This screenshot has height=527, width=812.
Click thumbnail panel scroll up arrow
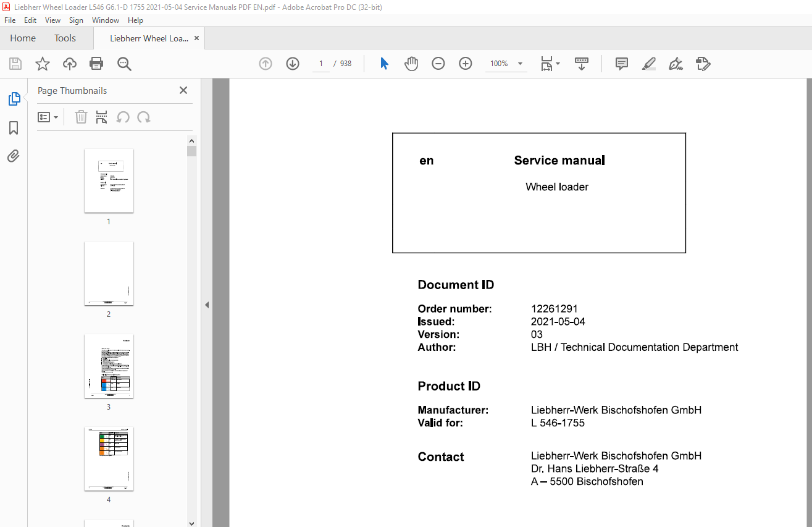coord(191,140)
